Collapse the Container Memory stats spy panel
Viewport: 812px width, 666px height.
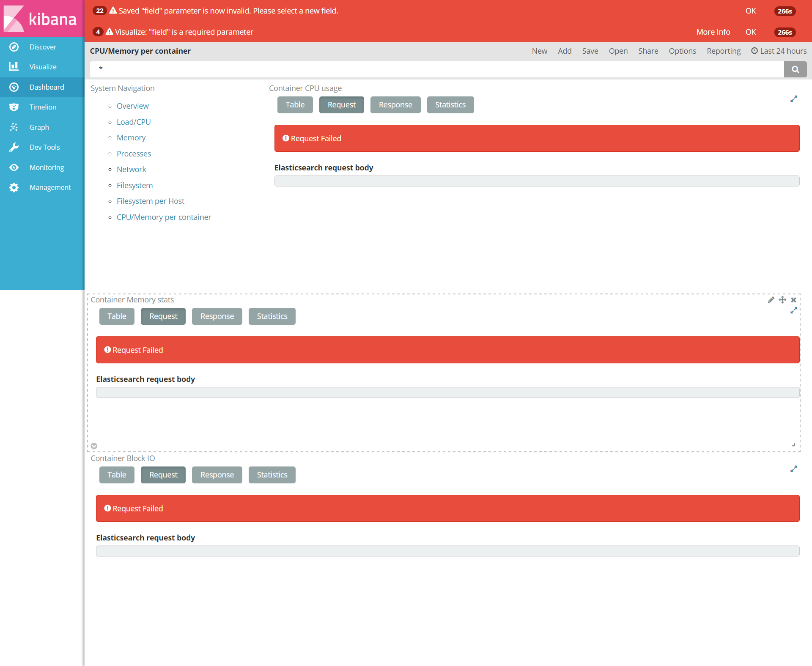tap(94, 446)
